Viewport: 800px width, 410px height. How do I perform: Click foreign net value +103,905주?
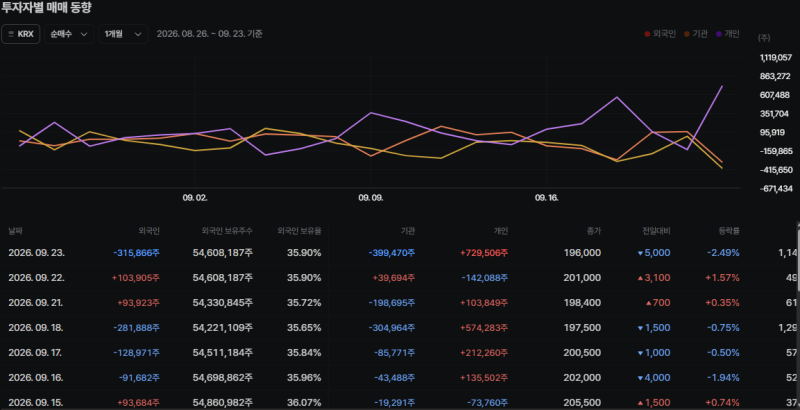click(136, 278)
